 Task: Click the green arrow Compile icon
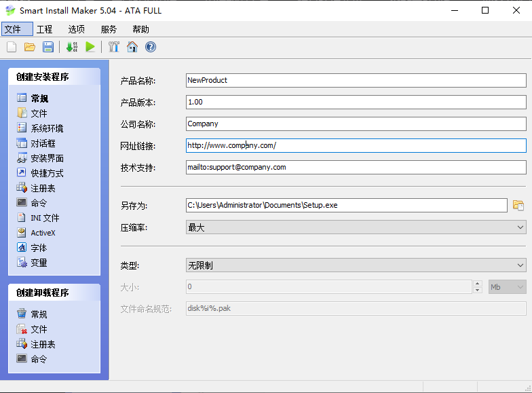tap(71, 47)
